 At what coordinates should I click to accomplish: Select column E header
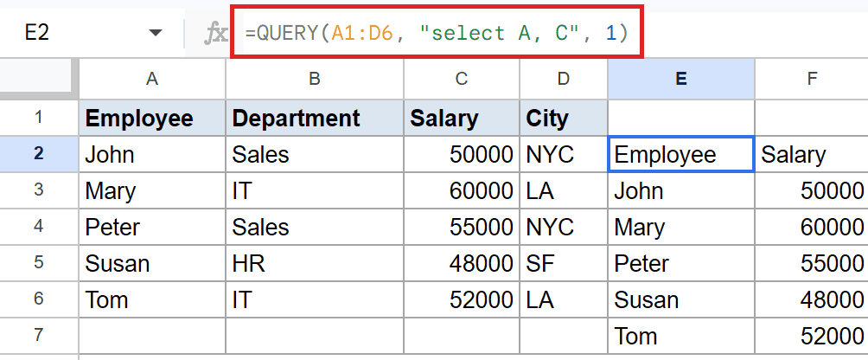point(681,79)
